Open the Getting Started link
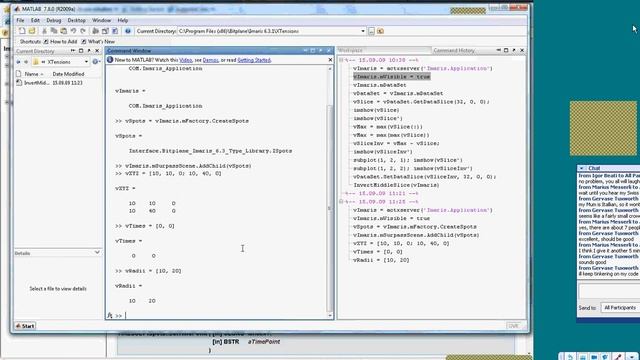The height and width of the screenshot is (360, 640). pos(254,60)
